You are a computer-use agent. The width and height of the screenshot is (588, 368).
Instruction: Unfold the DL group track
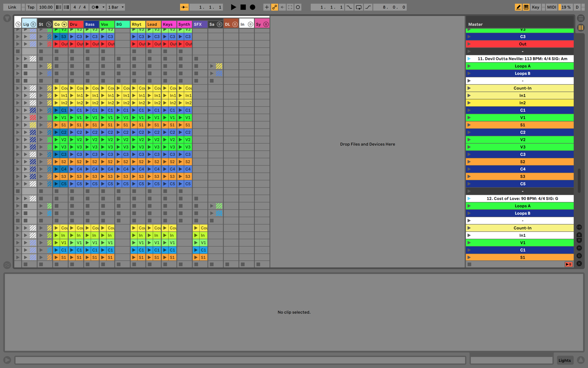pos(235,24)
